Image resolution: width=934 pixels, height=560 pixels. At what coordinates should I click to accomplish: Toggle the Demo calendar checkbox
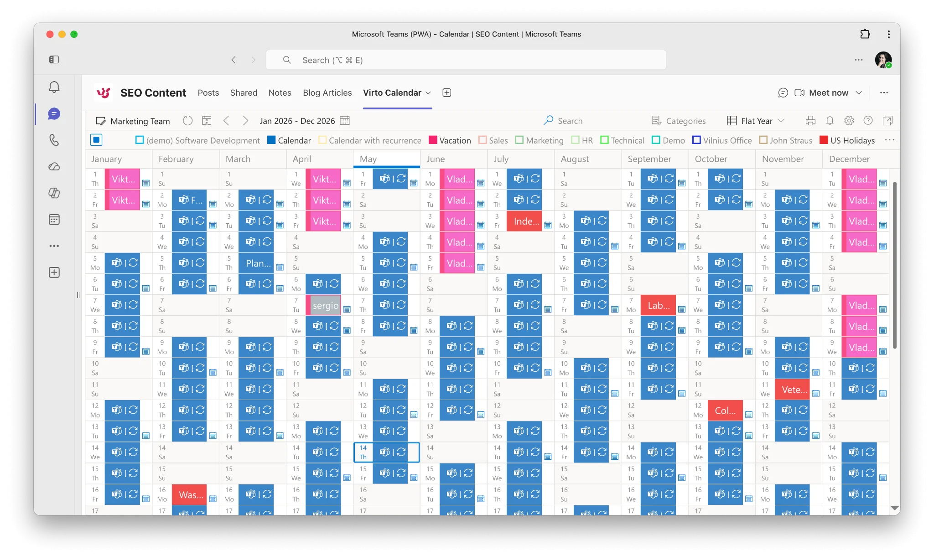coord(656,140)
